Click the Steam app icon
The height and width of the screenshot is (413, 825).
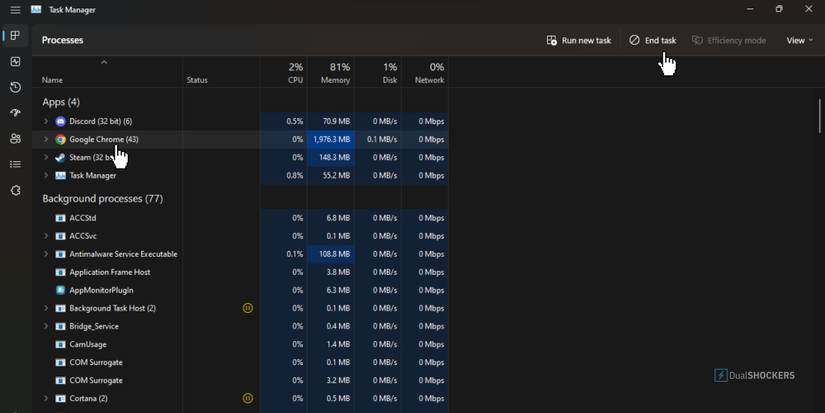coord(61,157)
